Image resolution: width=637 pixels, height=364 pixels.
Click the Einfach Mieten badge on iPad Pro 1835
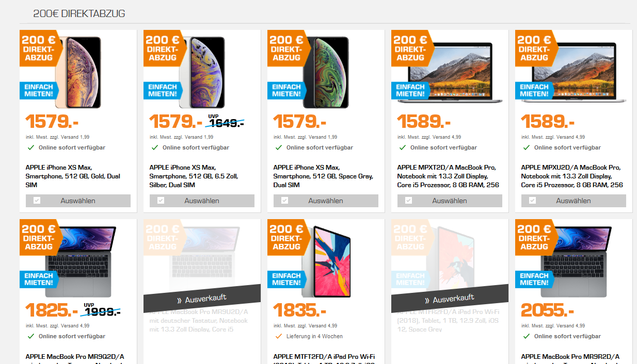[285, 279]
